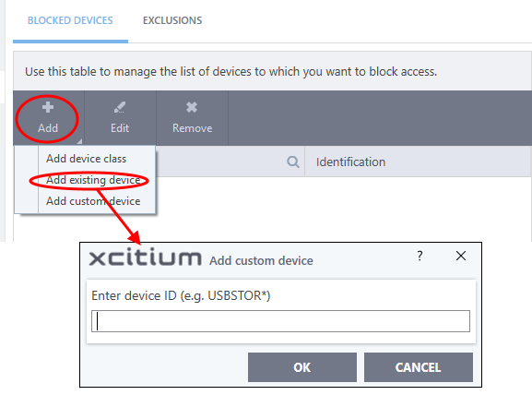
Task: Click the Edit pencil icon
Action: click(x=120, y=107)
